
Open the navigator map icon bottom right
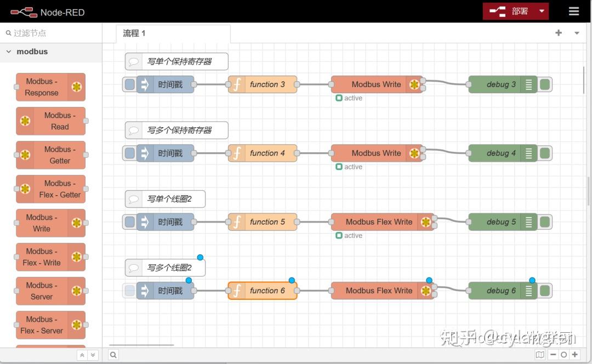pos(540,355)
